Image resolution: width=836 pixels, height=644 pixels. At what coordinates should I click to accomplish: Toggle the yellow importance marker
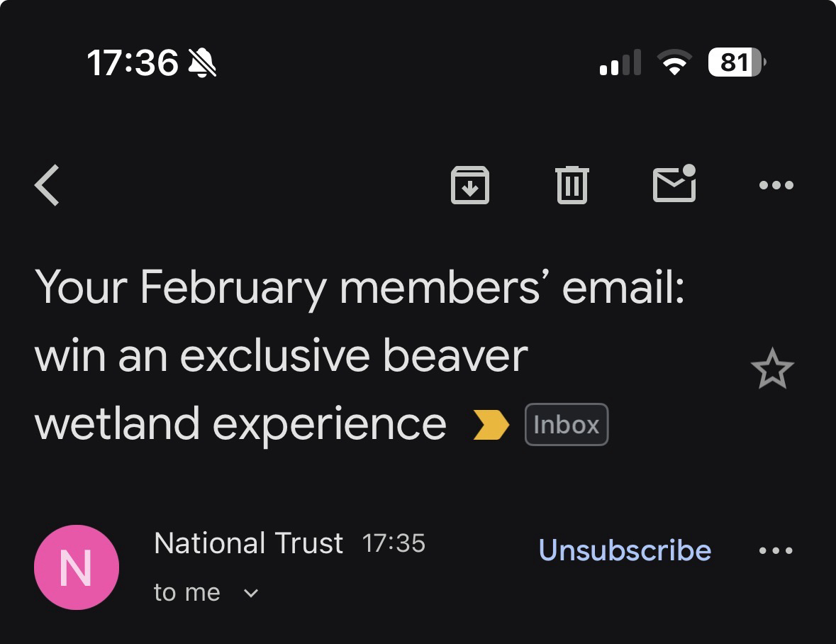[x=491, y=425]
